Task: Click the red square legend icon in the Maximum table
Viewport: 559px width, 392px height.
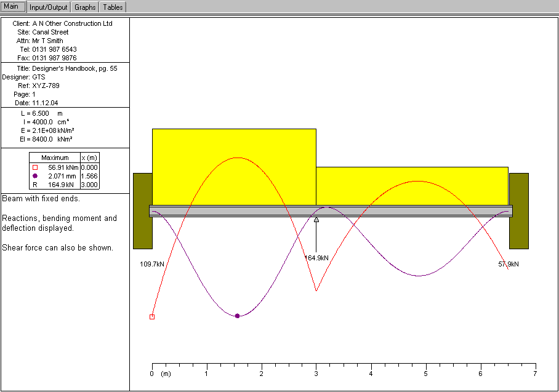Action: pos(34,167)
